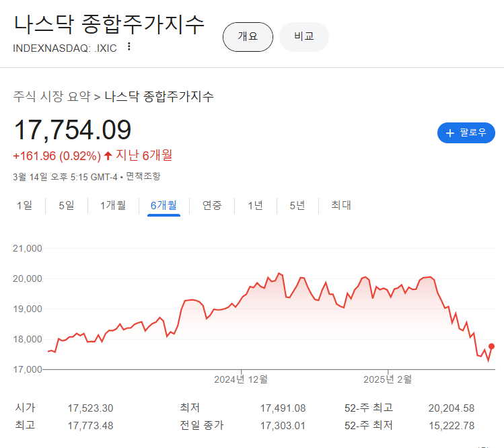The width and height of the screenshot is (504, 448).
Task: Switch chart range to 5일
Action: click(x=67, y=205)
